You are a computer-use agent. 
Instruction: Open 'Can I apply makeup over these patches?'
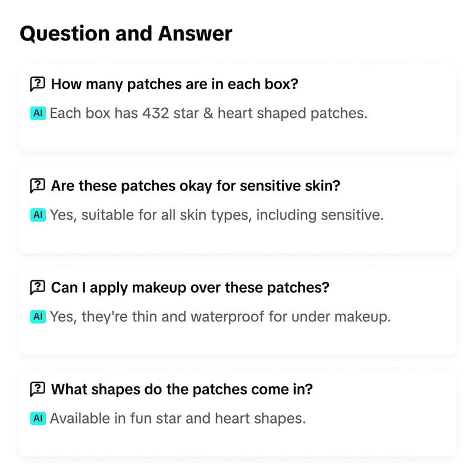tap(190, 287)
